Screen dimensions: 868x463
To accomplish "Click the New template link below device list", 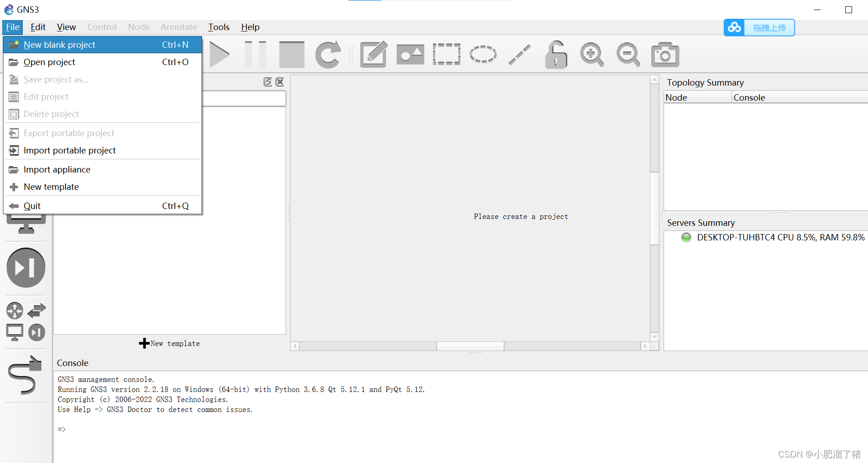I will point(169,343).
